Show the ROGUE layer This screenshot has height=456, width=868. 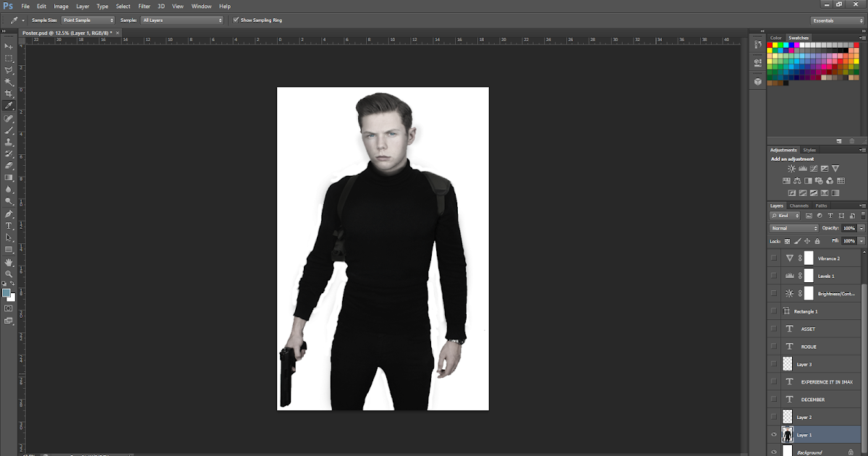tap(773, 346)
